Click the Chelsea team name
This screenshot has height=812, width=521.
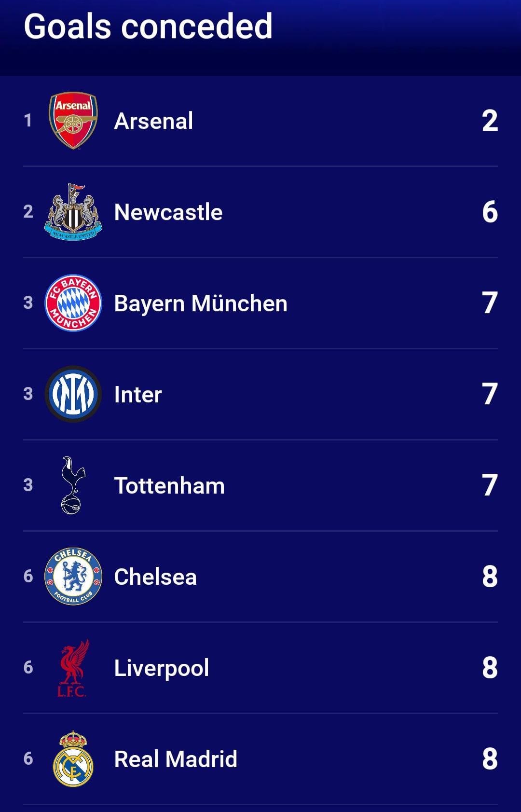click(155, 577)
